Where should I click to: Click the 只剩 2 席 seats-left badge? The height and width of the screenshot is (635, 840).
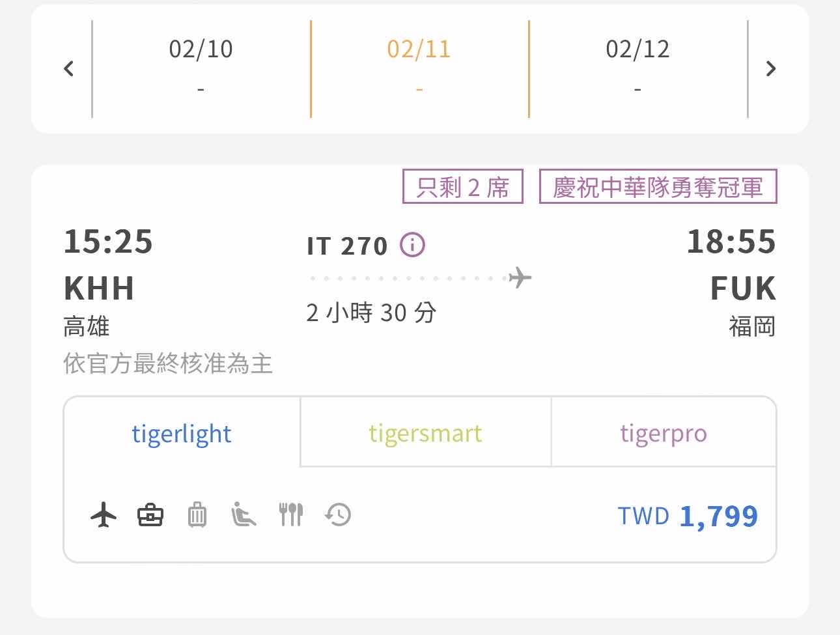[463, 187]
